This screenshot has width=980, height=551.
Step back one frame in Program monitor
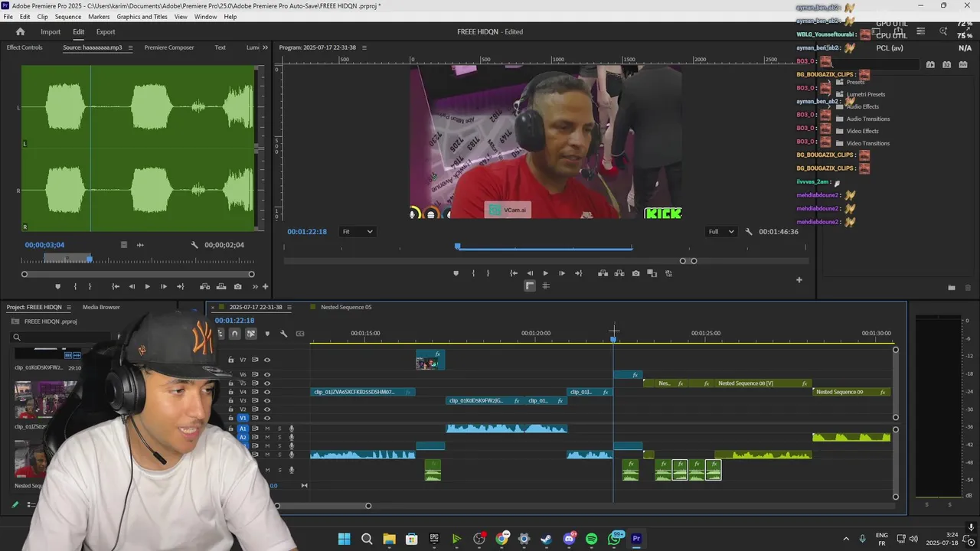point(530,273)
